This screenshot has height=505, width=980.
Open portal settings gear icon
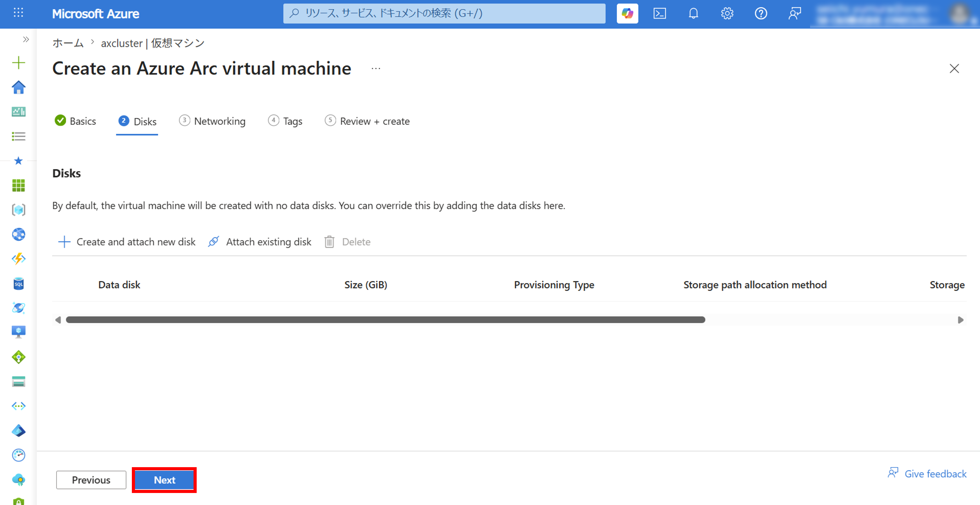pos(727,14)
